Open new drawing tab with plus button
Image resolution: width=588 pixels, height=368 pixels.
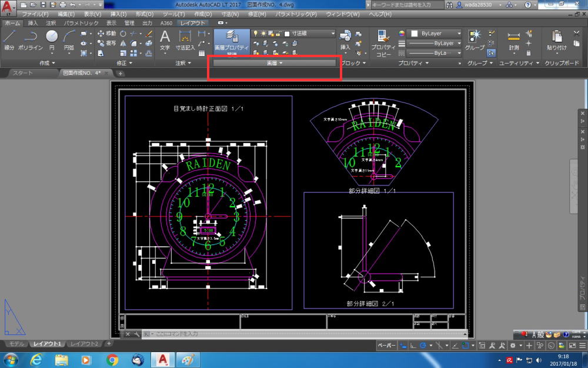121,73
